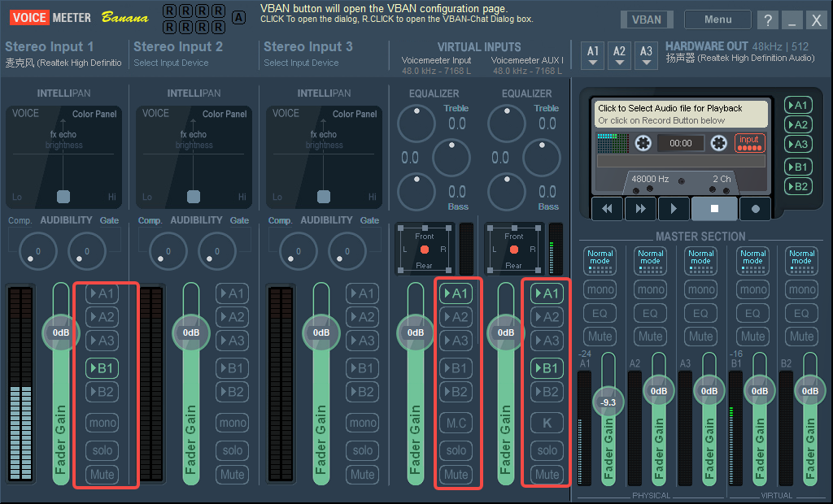Click the Stereo Input 3 Gate knob

pos(347,251)
